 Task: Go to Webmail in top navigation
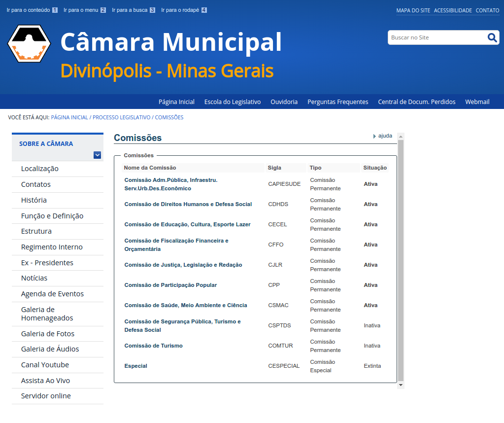coord(477,102)
